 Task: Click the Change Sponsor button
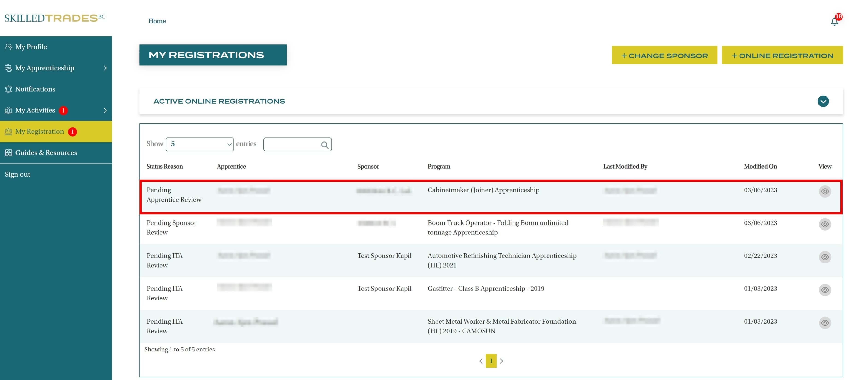[x=664, y=55]
